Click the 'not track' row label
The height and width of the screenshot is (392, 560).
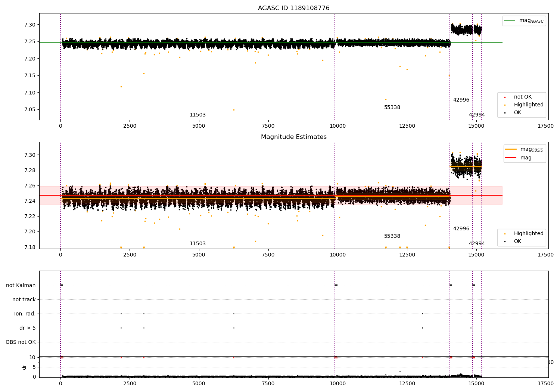click(24, 300)
